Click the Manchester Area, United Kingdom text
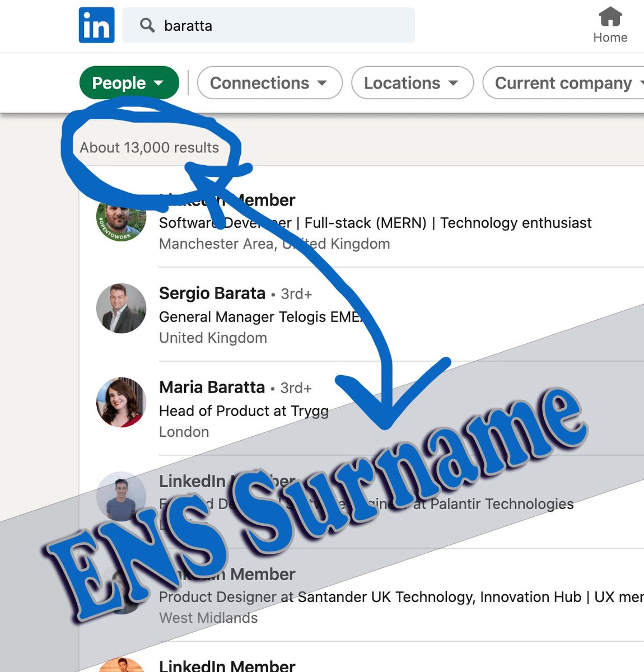This screenshot has height=672, width=644. (274, 244)
